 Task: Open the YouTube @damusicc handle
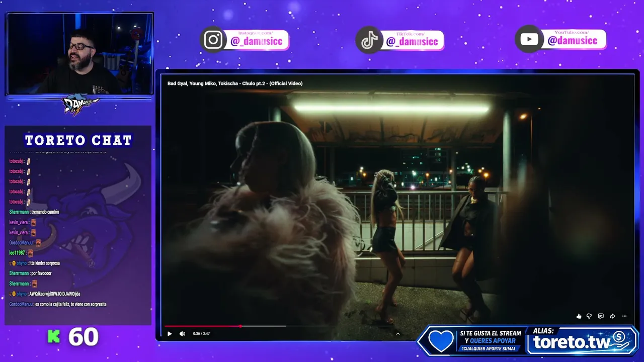[x=573, y=40]
